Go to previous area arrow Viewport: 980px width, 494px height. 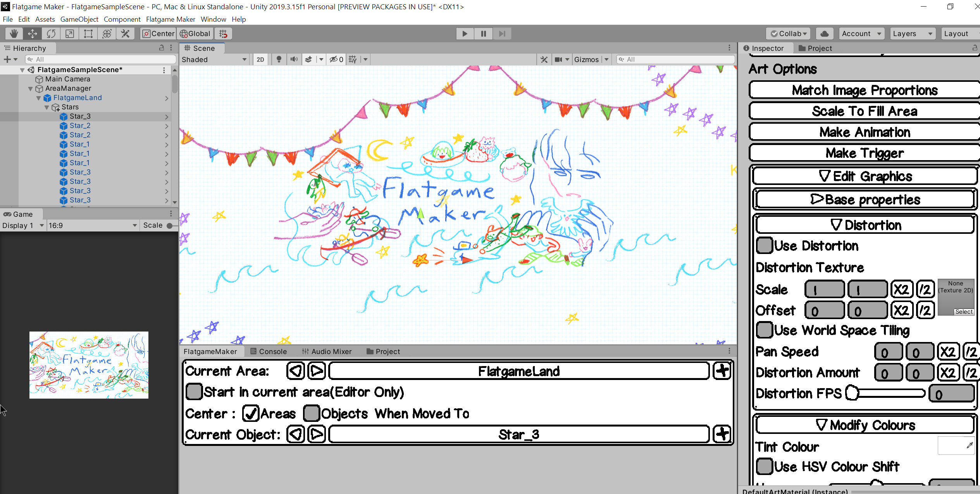pyautogui.click(x=296, y=371)
